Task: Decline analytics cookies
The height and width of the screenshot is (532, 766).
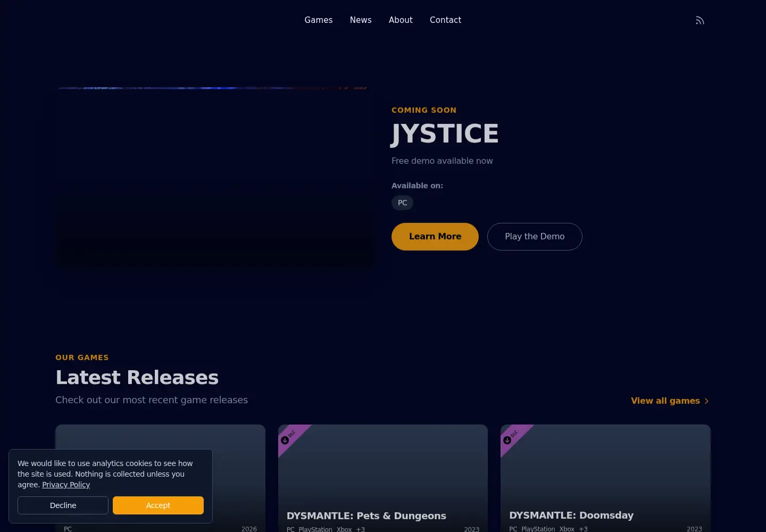Action: (63, 505)
